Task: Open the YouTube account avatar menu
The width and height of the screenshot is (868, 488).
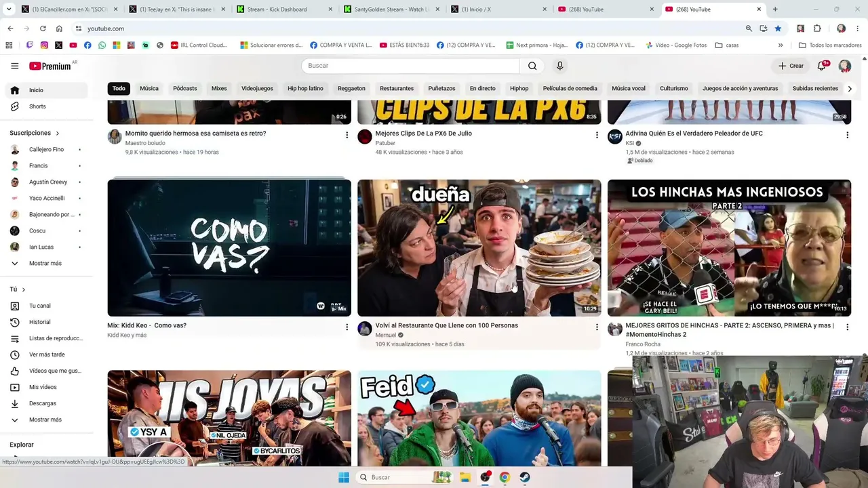Action: click(x=844, y=66)
